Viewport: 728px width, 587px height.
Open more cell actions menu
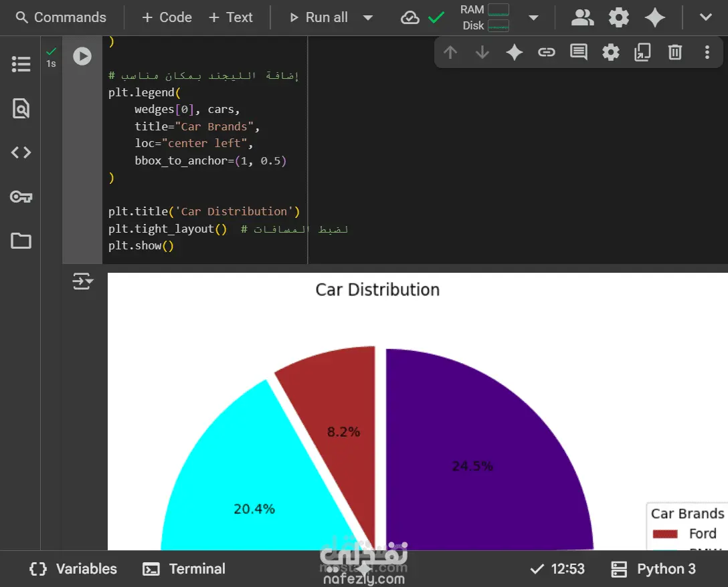(x=707, y=52)
